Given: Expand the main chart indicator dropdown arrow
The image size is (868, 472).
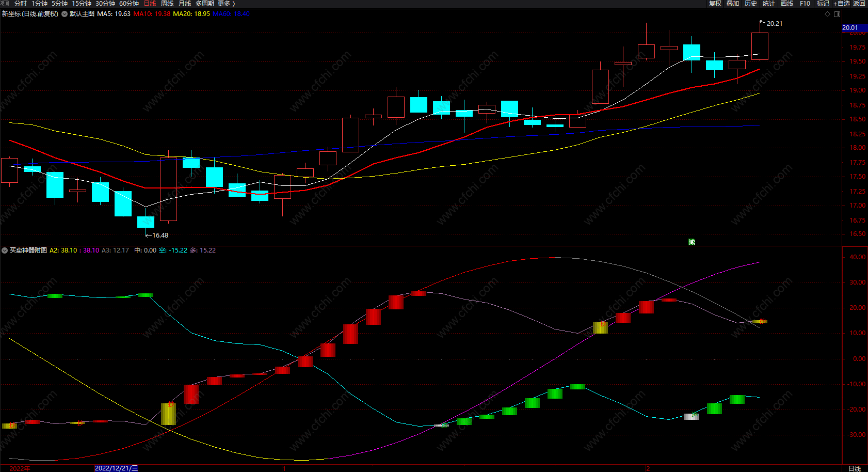Looking at the screenshot, I should tap(65, 14).
